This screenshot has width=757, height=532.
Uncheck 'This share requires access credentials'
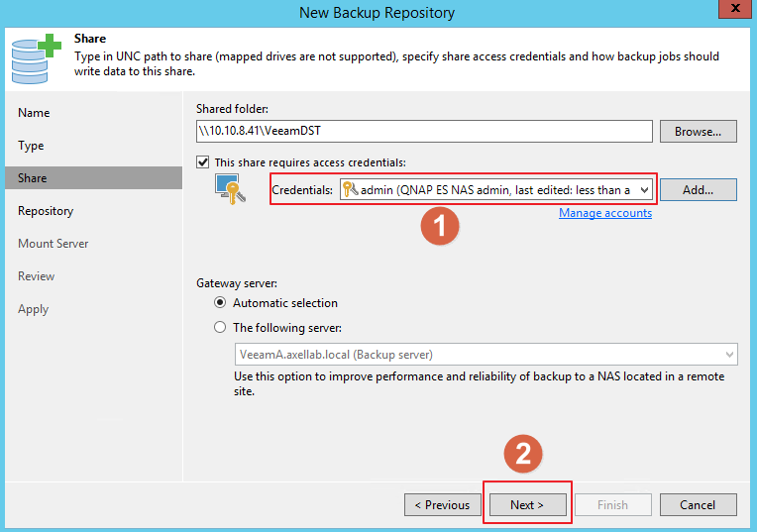(203, 162)
